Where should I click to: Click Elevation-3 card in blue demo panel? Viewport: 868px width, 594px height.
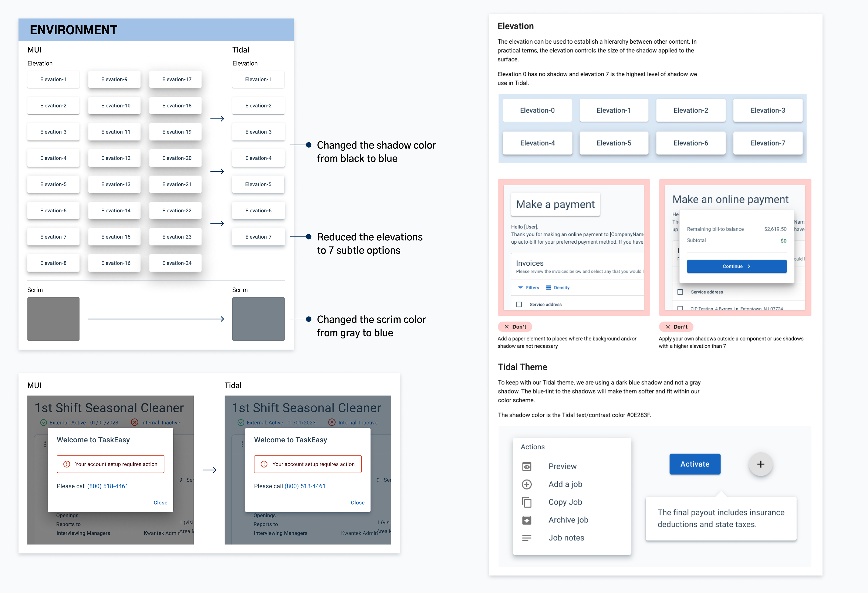click(x=768, y=110)
